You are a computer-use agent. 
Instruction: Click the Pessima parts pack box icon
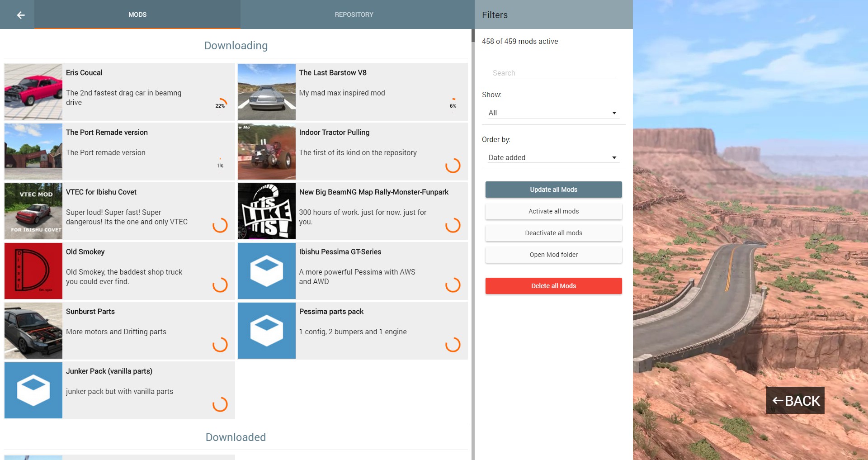point(267,331)
